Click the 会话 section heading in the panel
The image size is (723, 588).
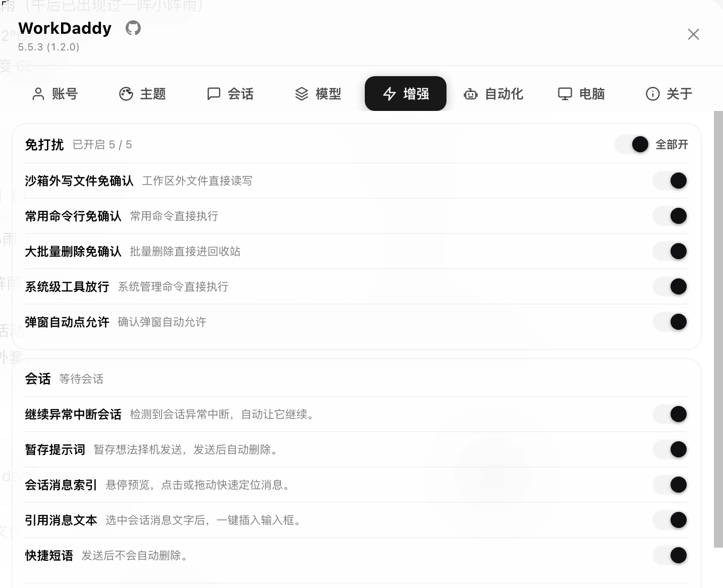[38, 379]
